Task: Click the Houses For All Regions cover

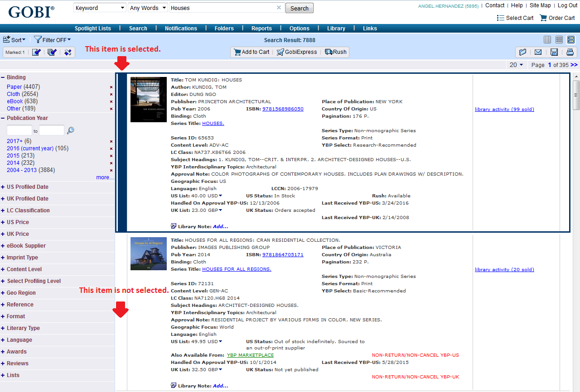Action: [148, 254]
